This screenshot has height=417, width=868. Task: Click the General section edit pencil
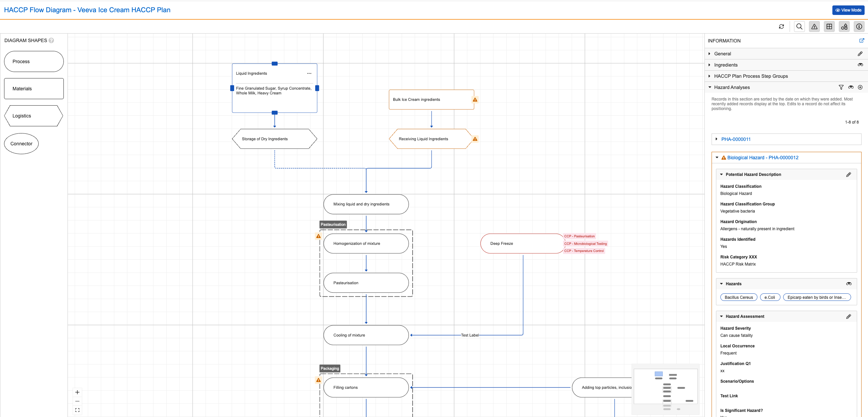(860, 54)
